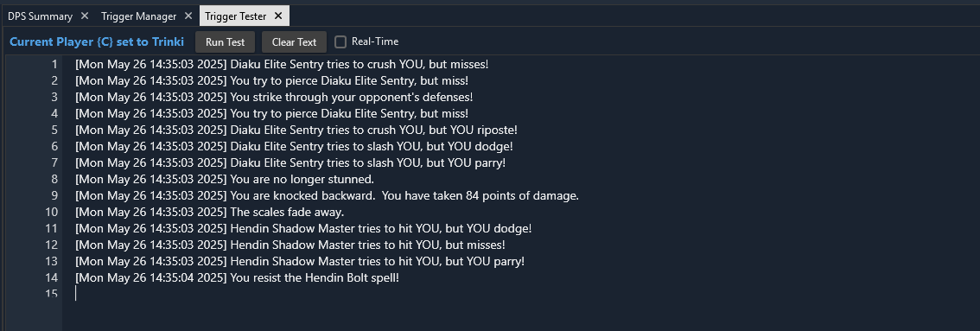Click line 12 Hendin Shadow Master misses
Screen dimensions: 980x331
point(290,245)
